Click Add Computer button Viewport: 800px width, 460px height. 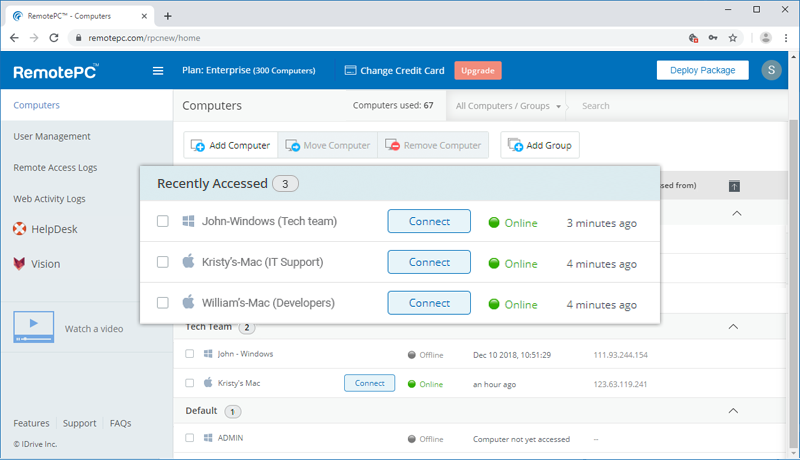(x=231, y=145)
